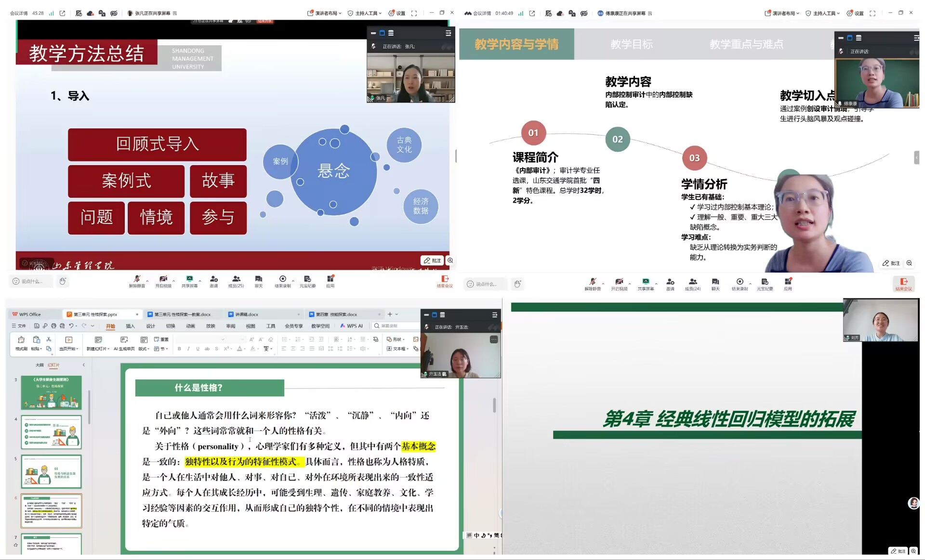925x560 pixels.
Task: Unmute microphone (解除静音) in 张凡's meeting
Action: pyautogui.click(x=137, y=281)
